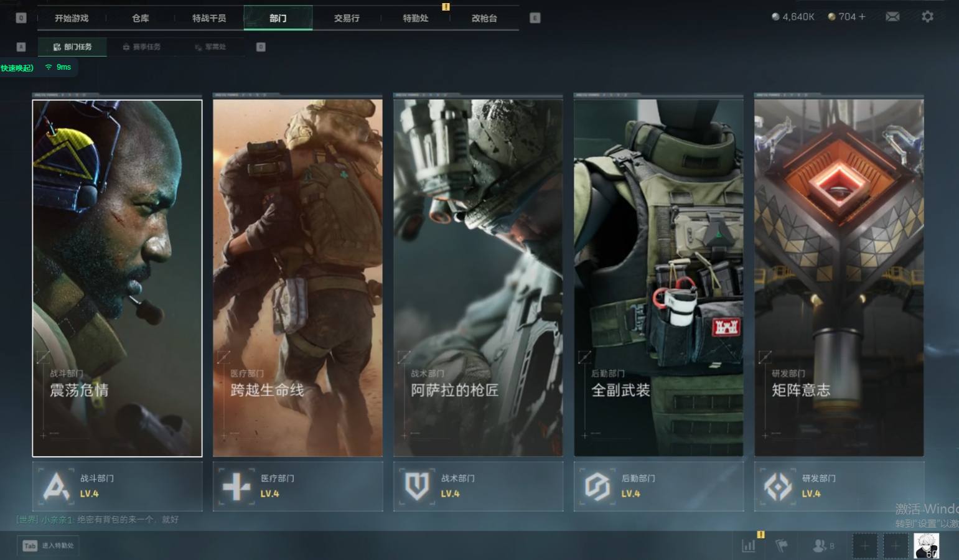Open the mail envelope icon

click(892, 17)
